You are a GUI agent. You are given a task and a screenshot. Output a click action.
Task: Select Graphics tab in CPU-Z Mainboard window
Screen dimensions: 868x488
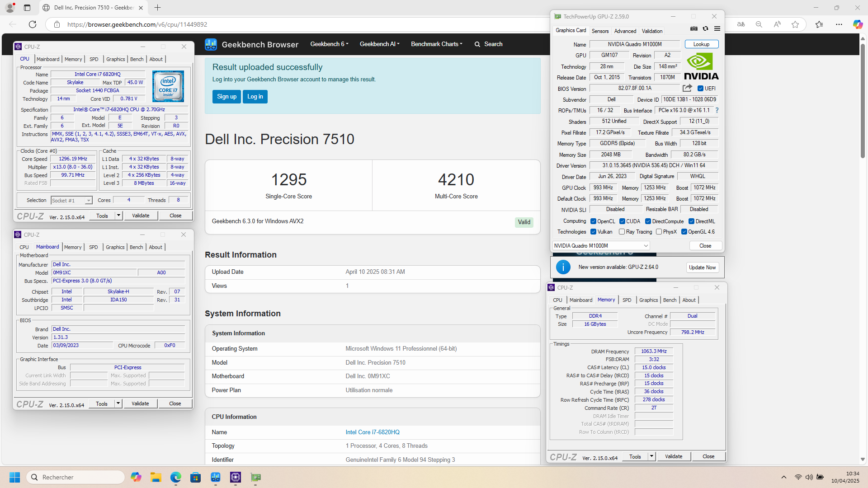click(x=115, y=247)
